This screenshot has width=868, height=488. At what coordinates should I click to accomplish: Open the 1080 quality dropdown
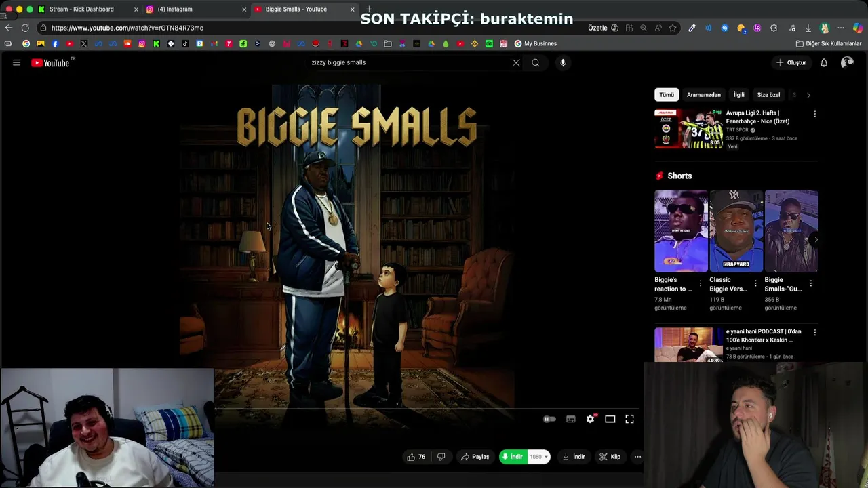tap(538, 457)
